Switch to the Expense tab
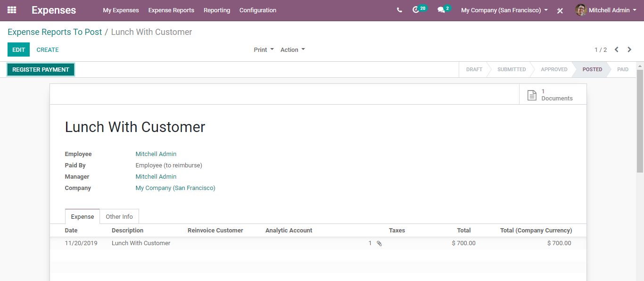644x281 pixels. coord(83,216)
